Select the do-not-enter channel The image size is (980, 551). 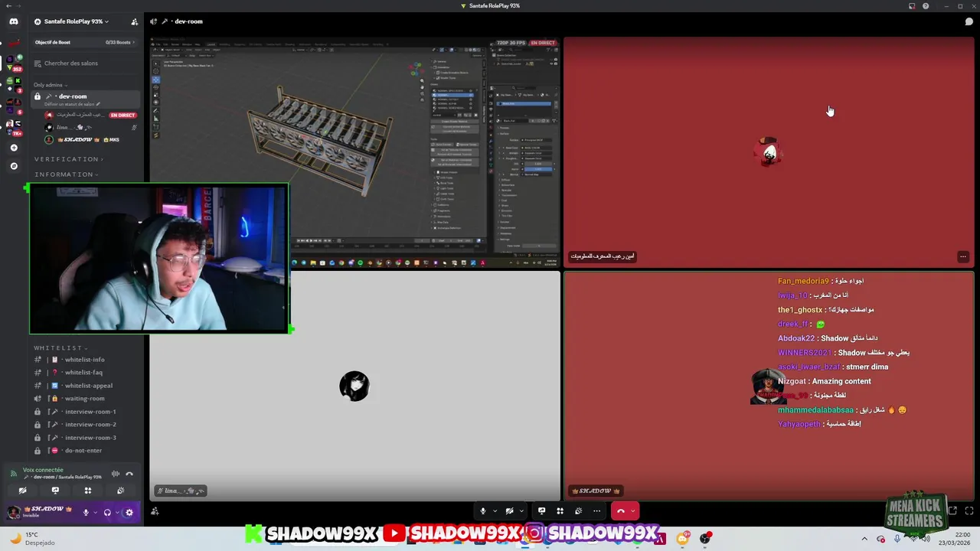[x=85, y=451]
